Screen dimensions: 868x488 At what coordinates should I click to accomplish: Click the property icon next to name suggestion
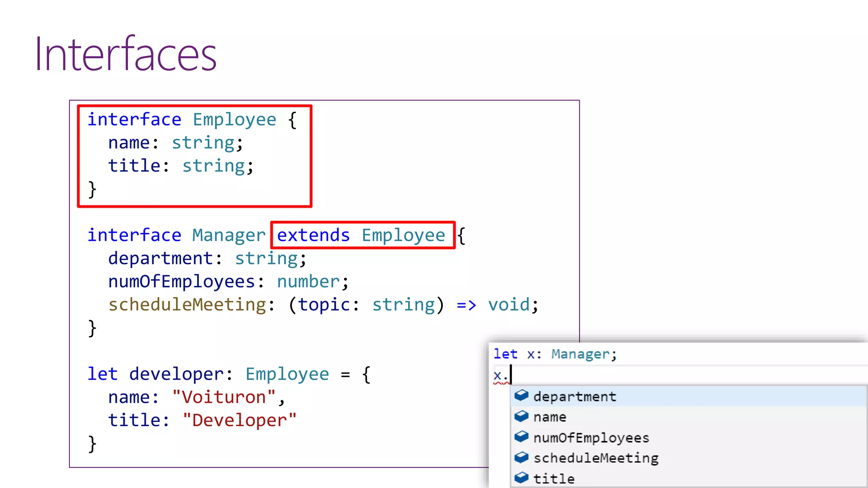[521, 416]
